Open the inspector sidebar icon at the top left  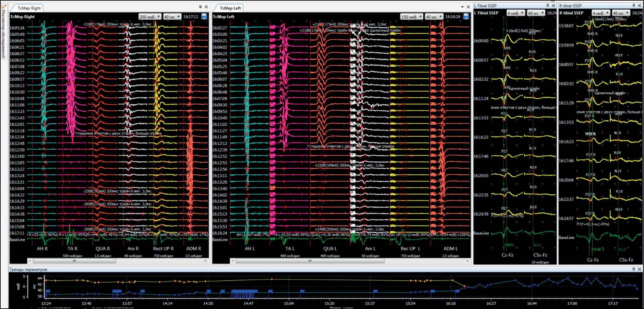(4, 6)
